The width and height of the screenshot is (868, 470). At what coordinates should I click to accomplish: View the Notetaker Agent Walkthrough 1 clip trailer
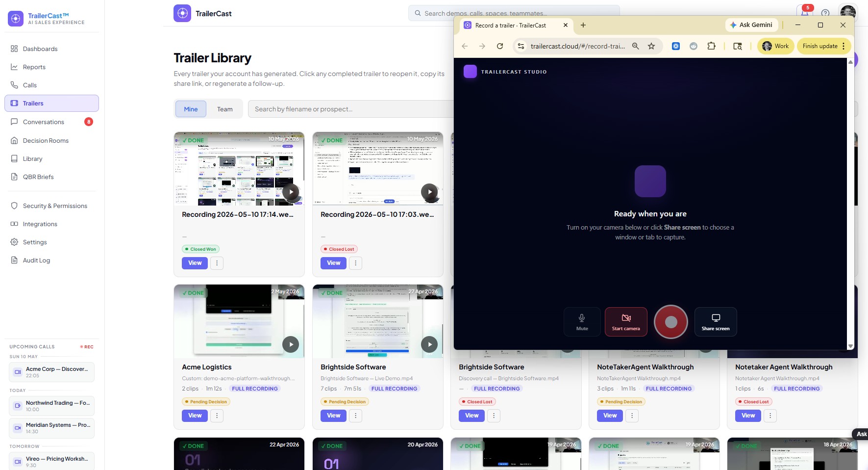(x=748, y=416)
